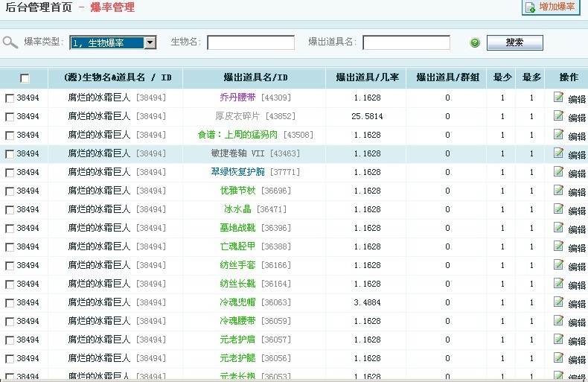Click the edit icon in the 厚皮衣碎片 row
Viewport: 588px width, 382px height.
click(x=558, y=115)
